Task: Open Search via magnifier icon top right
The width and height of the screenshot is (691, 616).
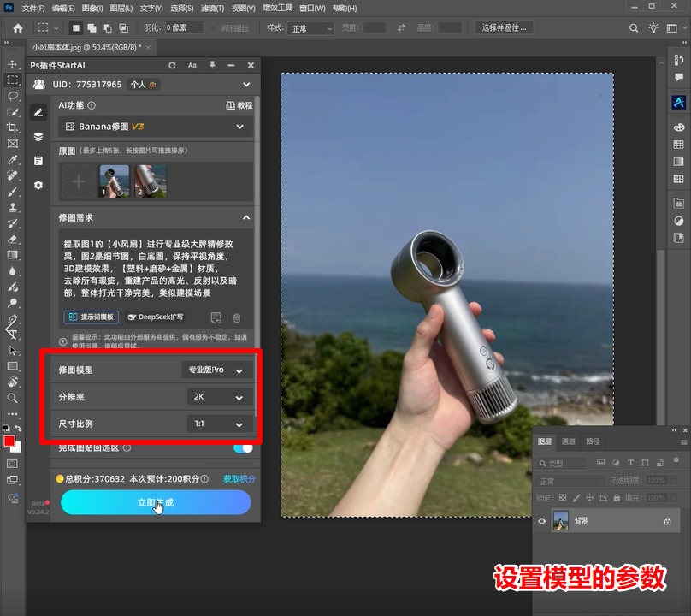Action: [634, 27]
